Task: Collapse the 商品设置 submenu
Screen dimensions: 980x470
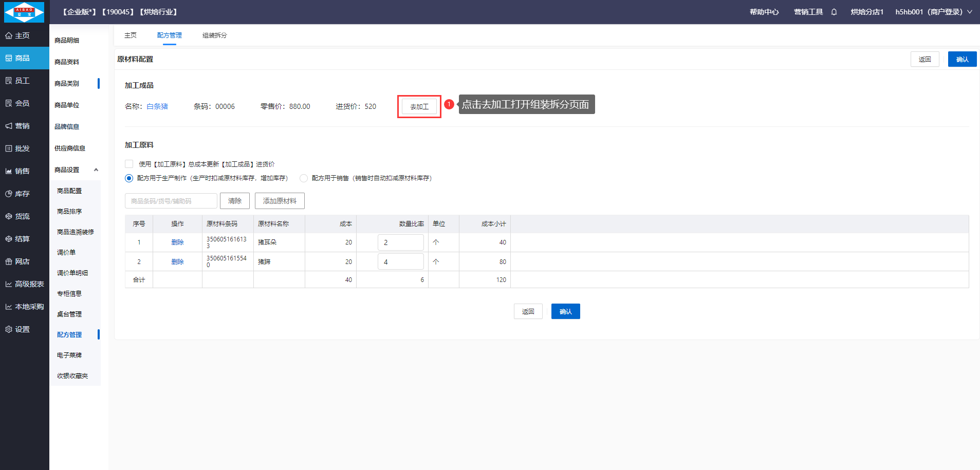Action: click(x=96, y=170)
